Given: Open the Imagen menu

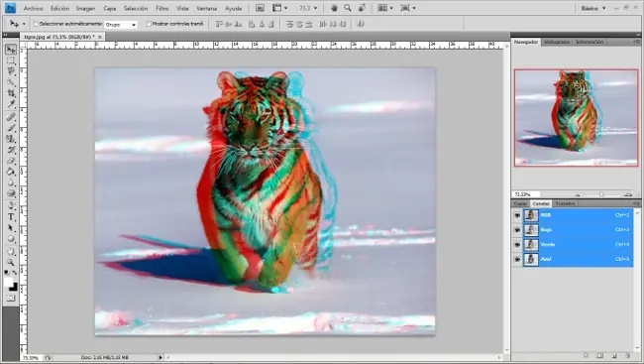Looking at the screenshot, I should click(85, 8).
